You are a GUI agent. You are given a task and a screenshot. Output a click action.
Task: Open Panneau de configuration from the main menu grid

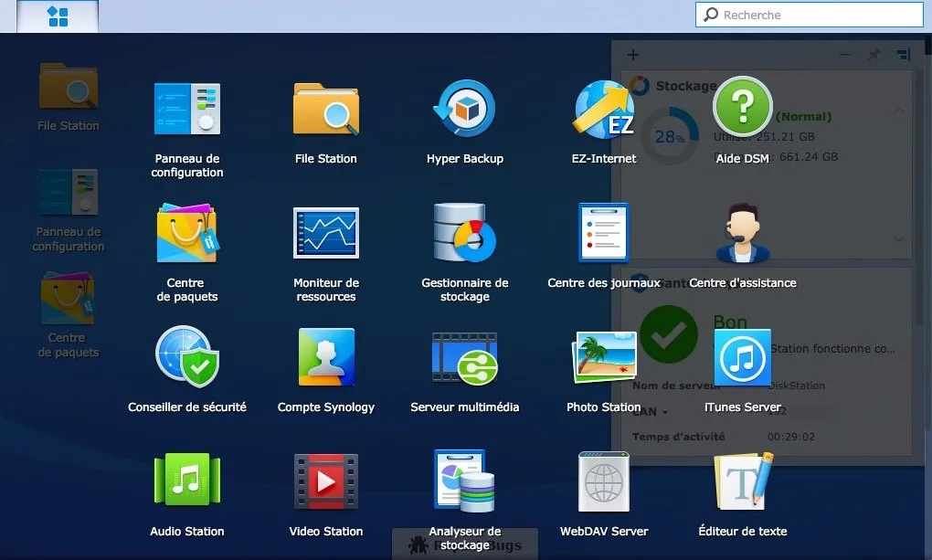click(x=187, y=109)
